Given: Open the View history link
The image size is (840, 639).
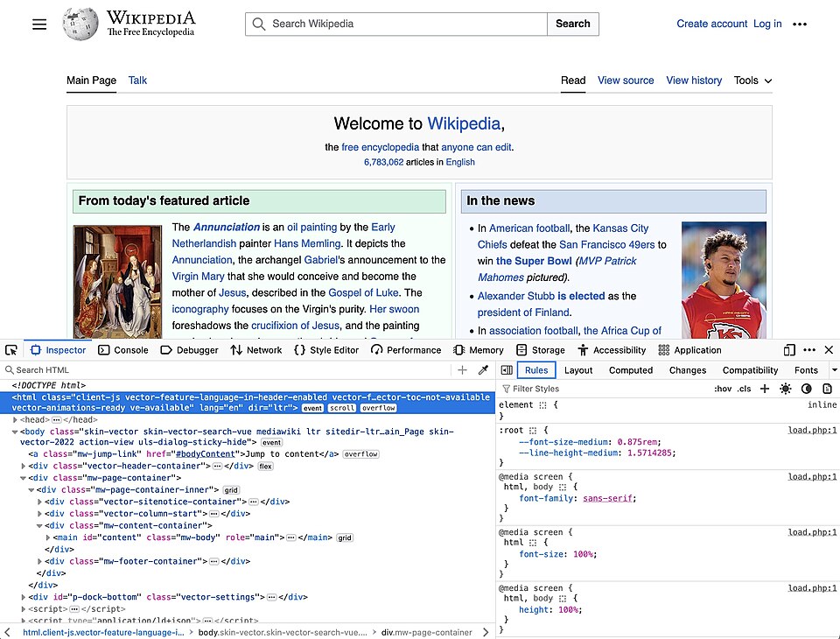Looking at the screenshot, I should click(x=694, y=81).
